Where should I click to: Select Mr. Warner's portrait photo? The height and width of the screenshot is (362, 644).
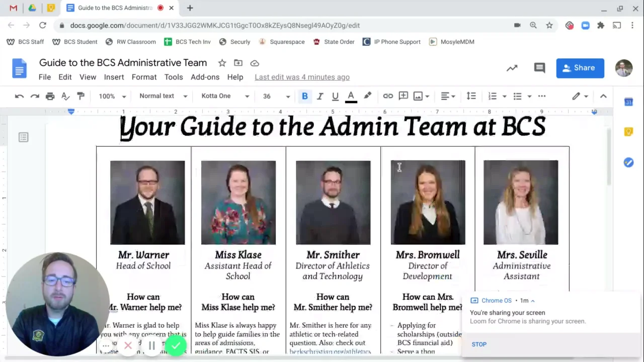click(x=147, y=203)
